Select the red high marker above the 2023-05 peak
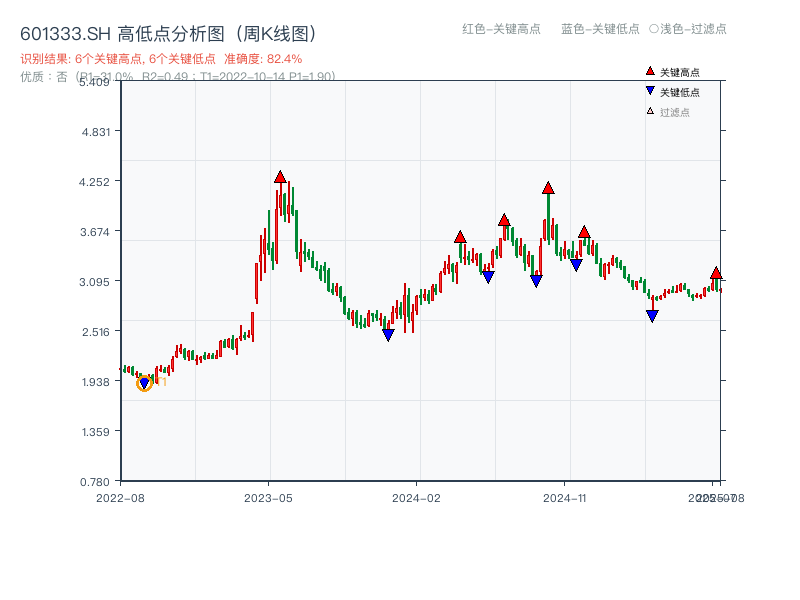Viewport: 800px width, 600px height. [281, 177]
